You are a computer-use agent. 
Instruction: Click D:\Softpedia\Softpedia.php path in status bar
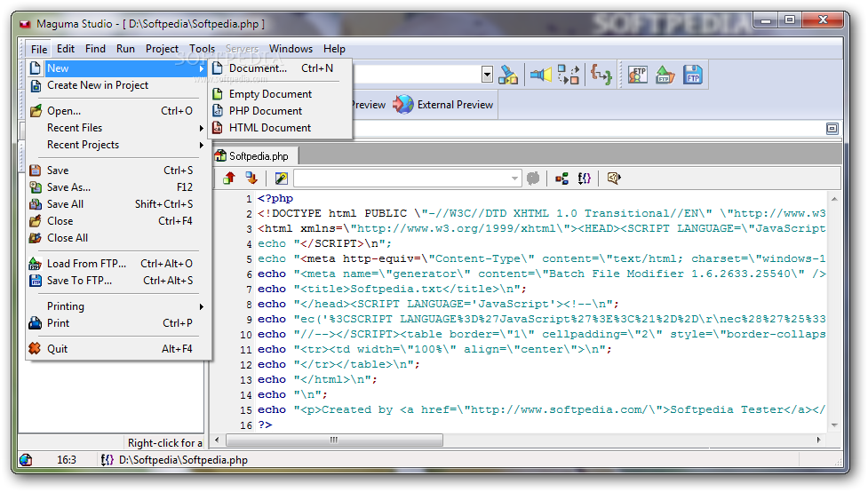pos(183,460)
